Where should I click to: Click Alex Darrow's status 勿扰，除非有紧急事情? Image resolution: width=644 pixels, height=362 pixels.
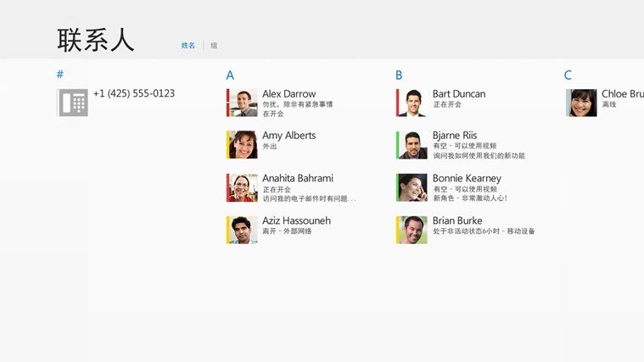298,104
